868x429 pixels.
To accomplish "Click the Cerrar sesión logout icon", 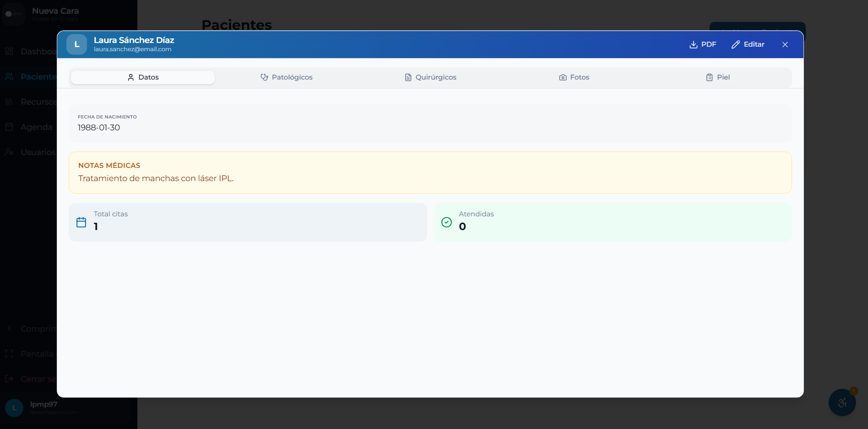I will [9, 379].
